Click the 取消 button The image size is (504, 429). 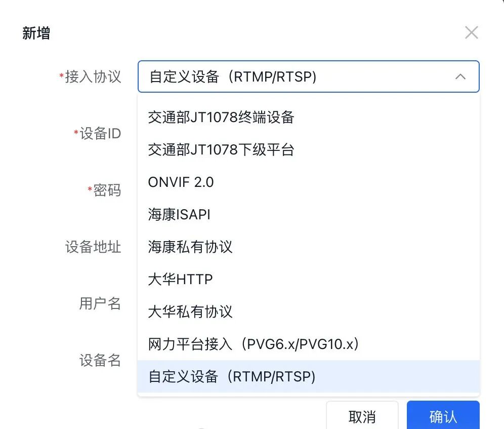coord(362,416)
